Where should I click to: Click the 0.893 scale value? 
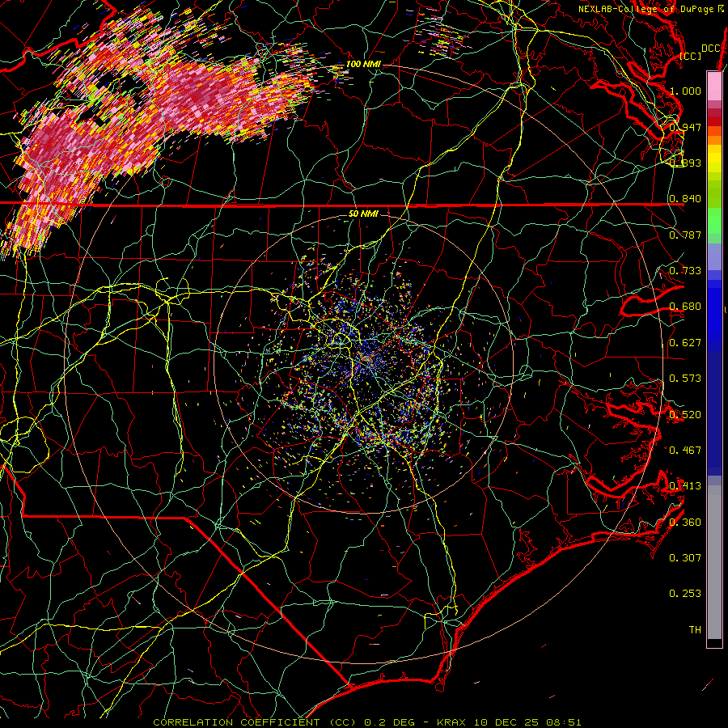click(x=685, y=163)
